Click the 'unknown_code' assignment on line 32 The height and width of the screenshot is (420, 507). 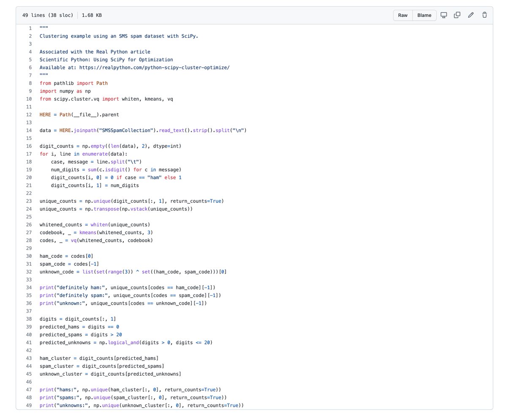click(x=133, y=272)
